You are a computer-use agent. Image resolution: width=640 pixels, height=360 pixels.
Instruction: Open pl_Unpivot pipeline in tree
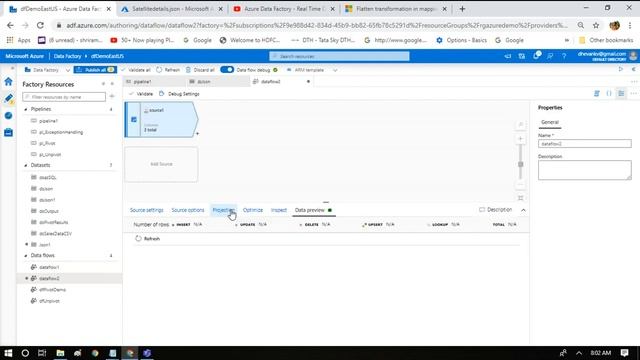[x=50, y=155]
